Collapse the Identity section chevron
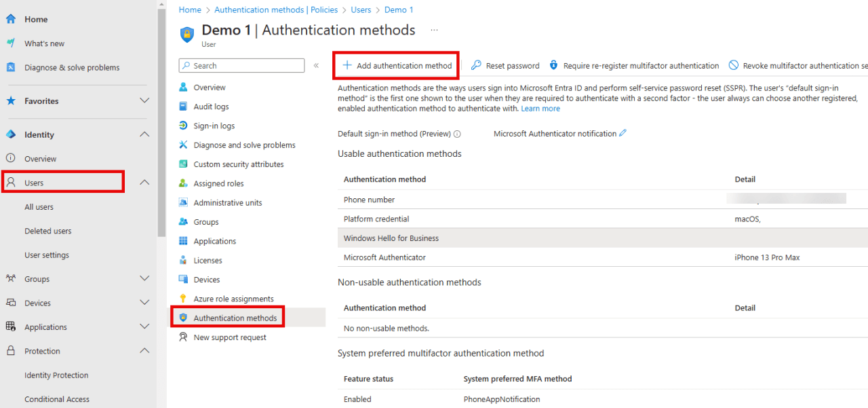Viewport: 868px width, 408px height. click(144, 134)
